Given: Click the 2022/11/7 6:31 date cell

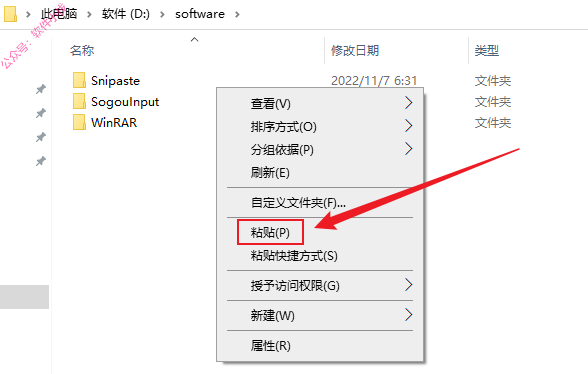Looking at the screenshot, I should click(x=374, y=81).
